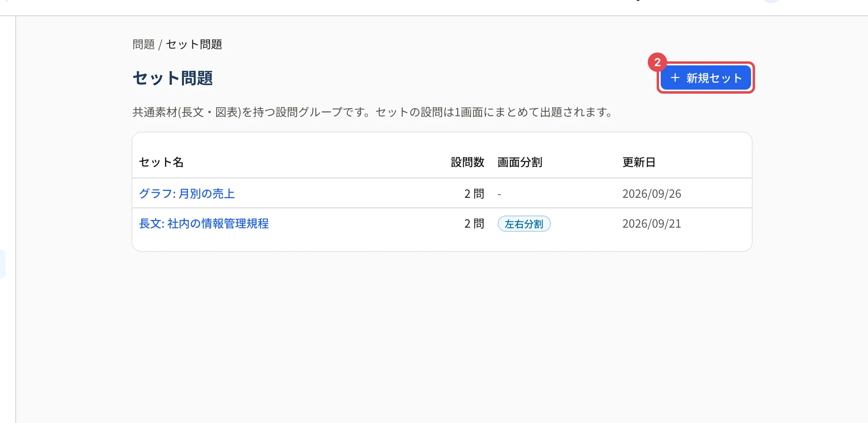
Task: Click the 更新日 column header
Action: click(639, 162)
